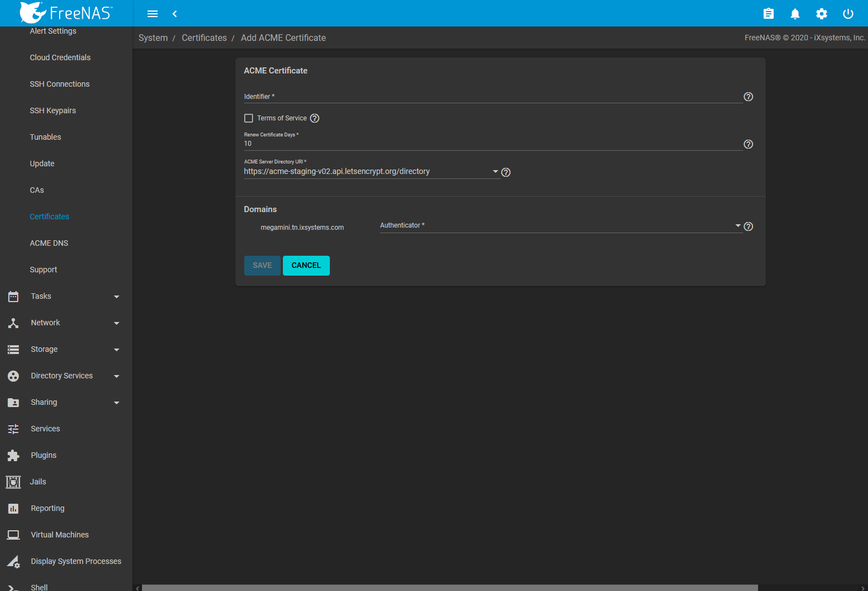The width and height of the screenshot is (868, 591).
Task: Go to System breadcrumb
Action: pos(153,38)
